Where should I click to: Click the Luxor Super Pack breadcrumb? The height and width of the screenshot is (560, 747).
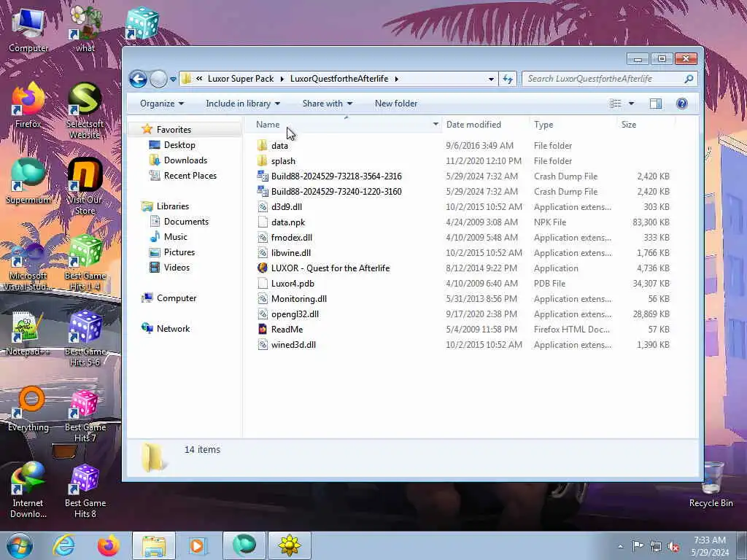241,79
